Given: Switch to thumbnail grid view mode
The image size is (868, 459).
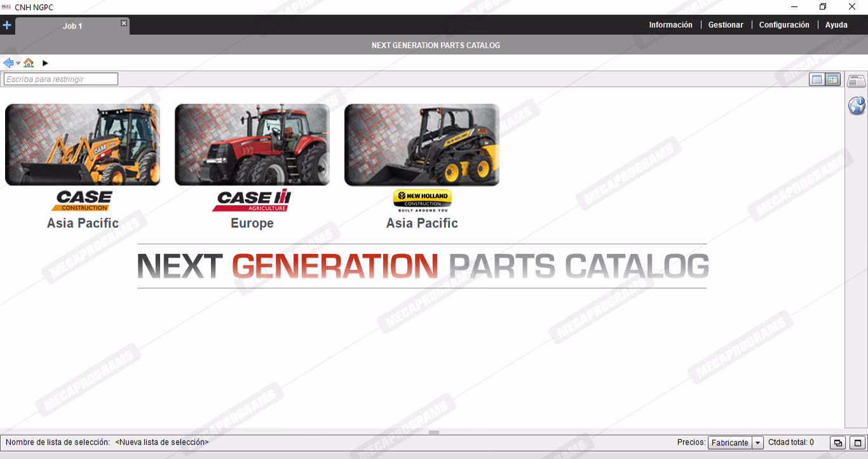Looking at the screenshot, I should pyautogui.click(x=832, y=79).
